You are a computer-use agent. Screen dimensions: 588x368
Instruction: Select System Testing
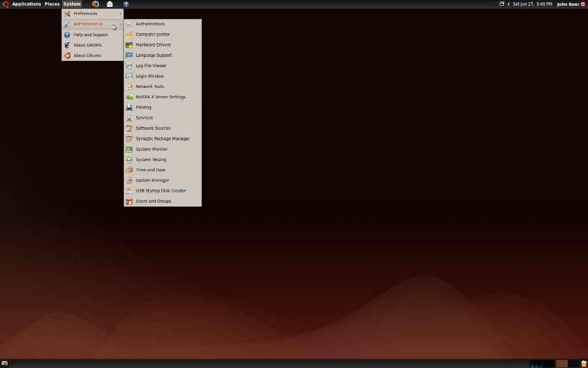(163, 160)
